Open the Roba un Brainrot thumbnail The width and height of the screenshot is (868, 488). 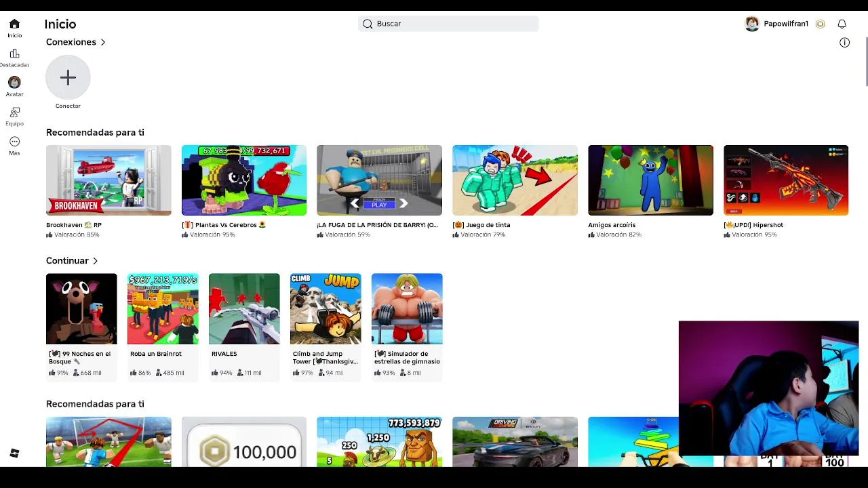163,309
